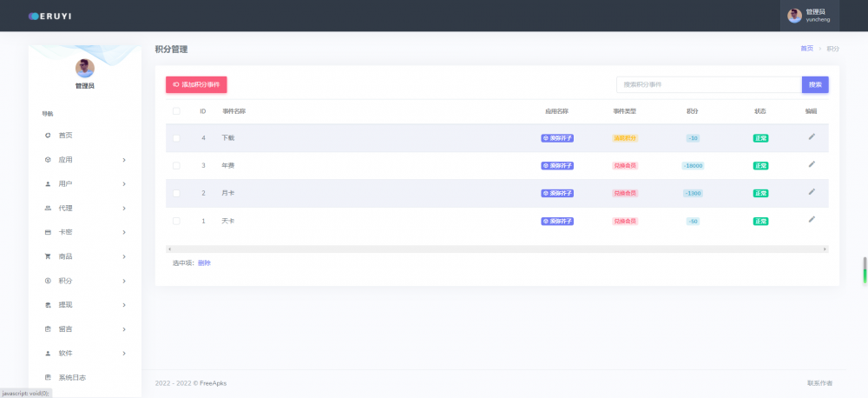Click the 系统日志 icon in sidebar
The width and height of the screenshot is (868, 398).
(48, 377)
